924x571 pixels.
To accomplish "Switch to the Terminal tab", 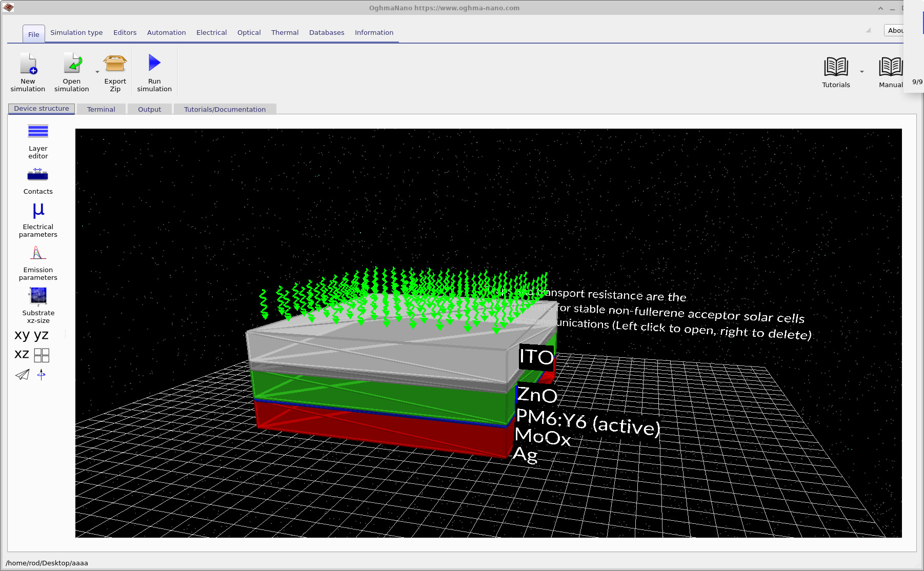I will (x=101, y=109).
